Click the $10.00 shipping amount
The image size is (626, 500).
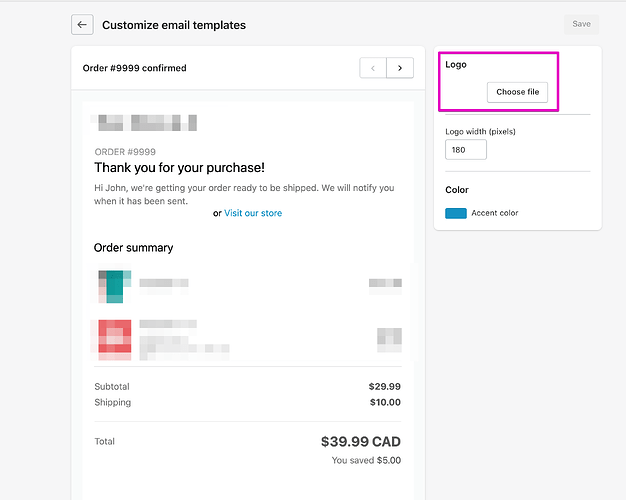tap(385, 402)
